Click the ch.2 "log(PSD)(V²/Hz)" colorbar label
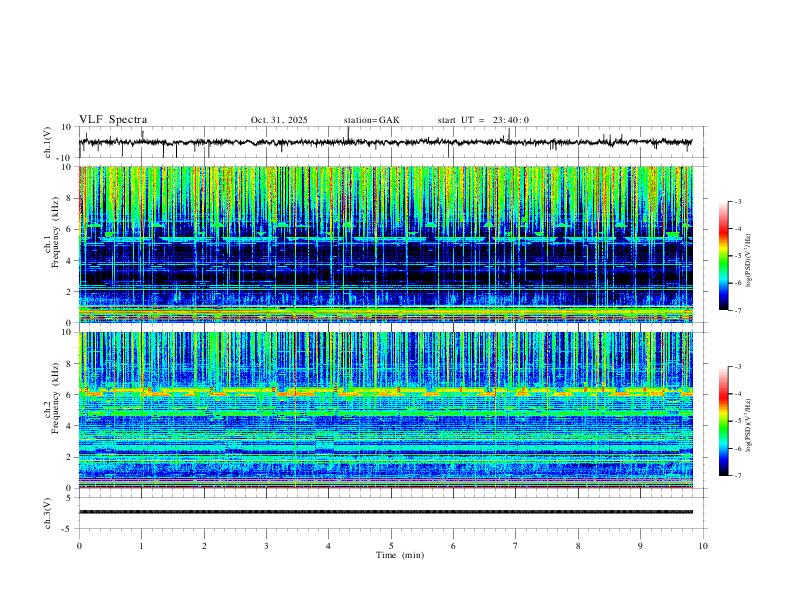This screenshot has width=792, height=612. [749, 425]
